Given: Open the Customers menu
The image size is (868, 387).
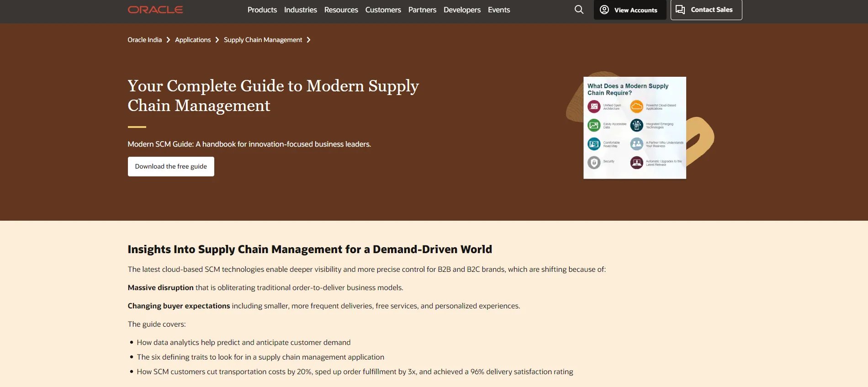Looking at the screenshot, I should (383, 10).
